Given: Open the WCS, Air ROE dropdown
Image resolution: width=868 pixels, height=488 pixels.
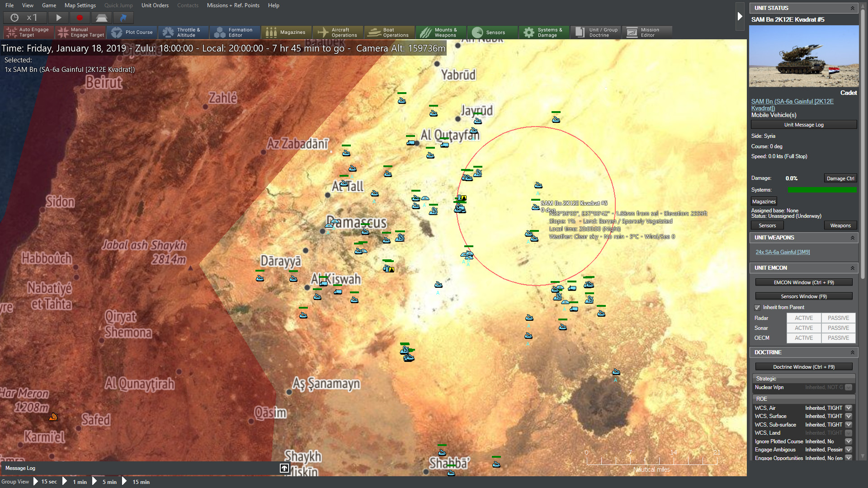Looking at the screenshot, I should point(849,408).
